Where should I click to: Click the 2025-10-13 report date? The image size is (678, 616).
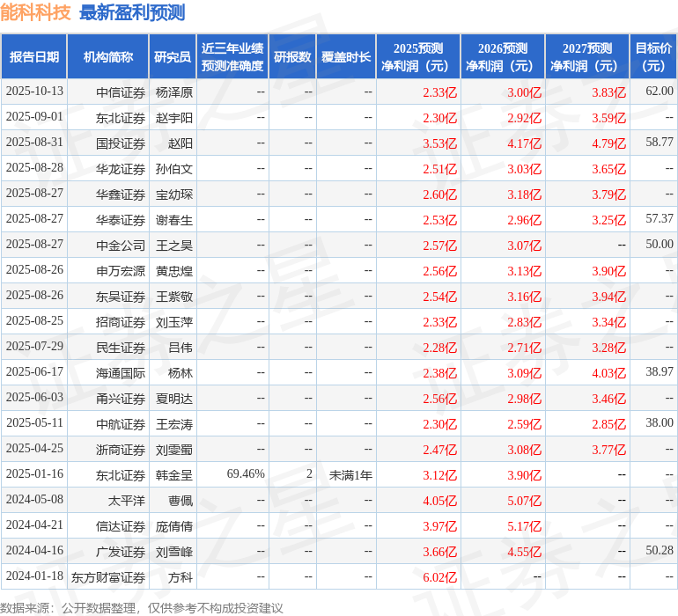pyautogui.click(x=34, y=92)
